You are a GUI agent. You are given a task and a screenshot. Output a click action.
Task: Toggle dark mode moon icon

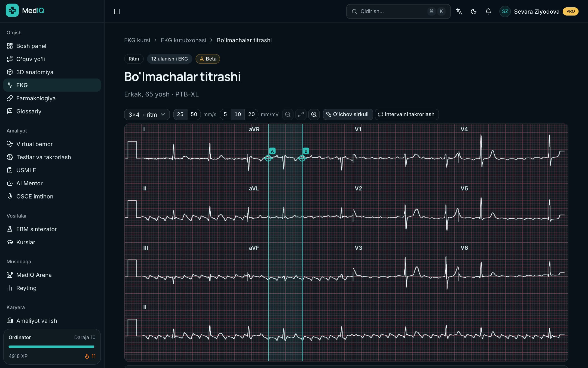(474, 11)
